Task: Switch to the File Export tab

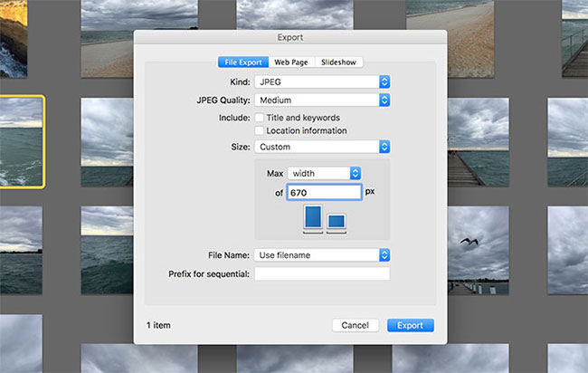Action: 243,62
